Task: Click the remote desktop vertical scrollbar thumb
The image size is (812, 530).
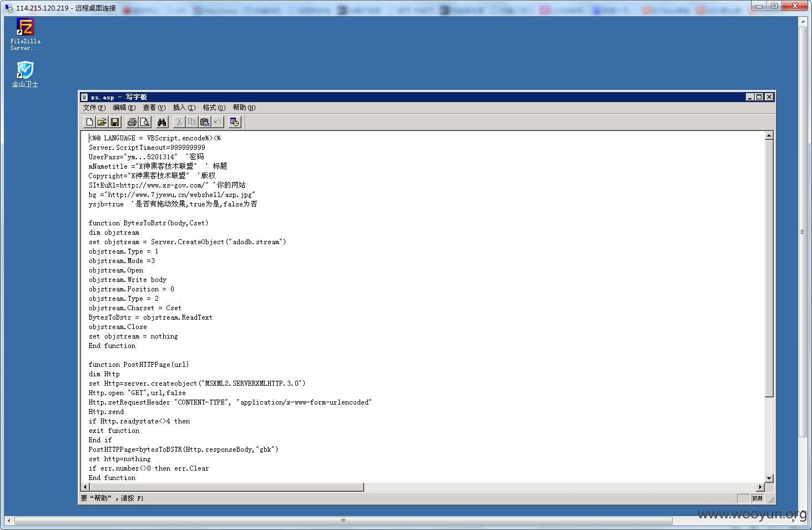Action: pyautogui.click(x=803, y=232)
